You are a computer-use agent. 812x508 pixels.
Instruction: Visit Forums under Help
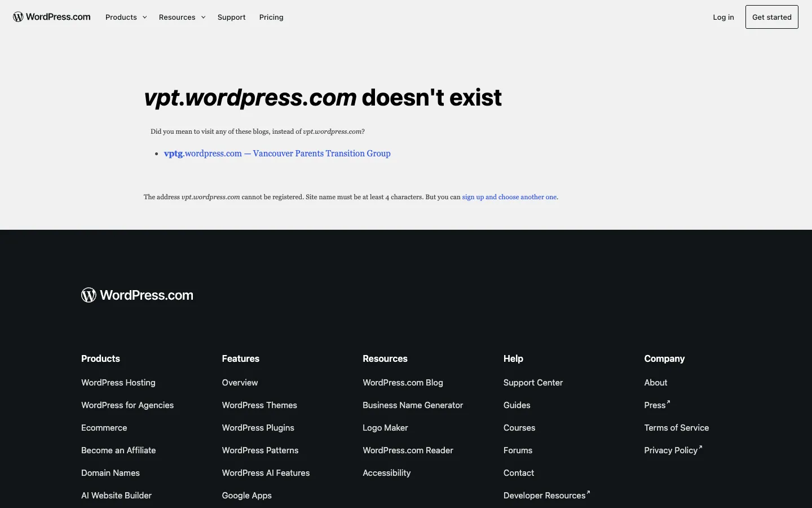pyautogui.click(x=518, y=450)
